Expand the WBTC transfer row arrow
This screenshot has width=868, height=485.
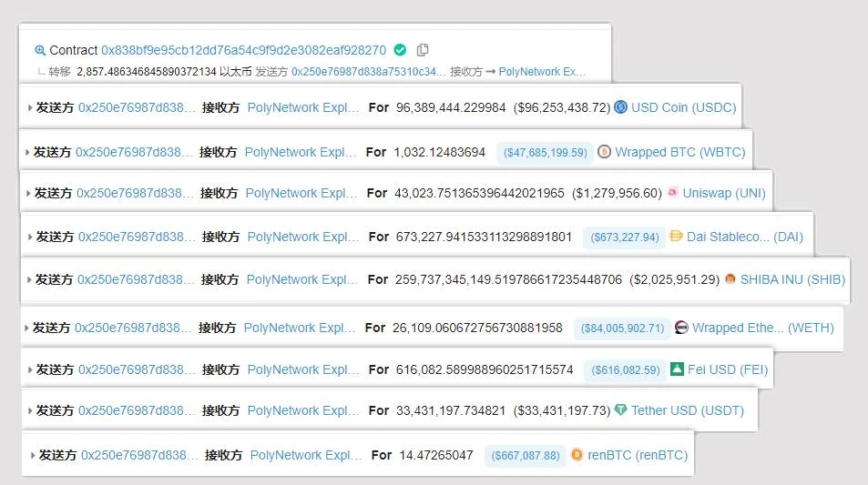(x=27, y=152)
